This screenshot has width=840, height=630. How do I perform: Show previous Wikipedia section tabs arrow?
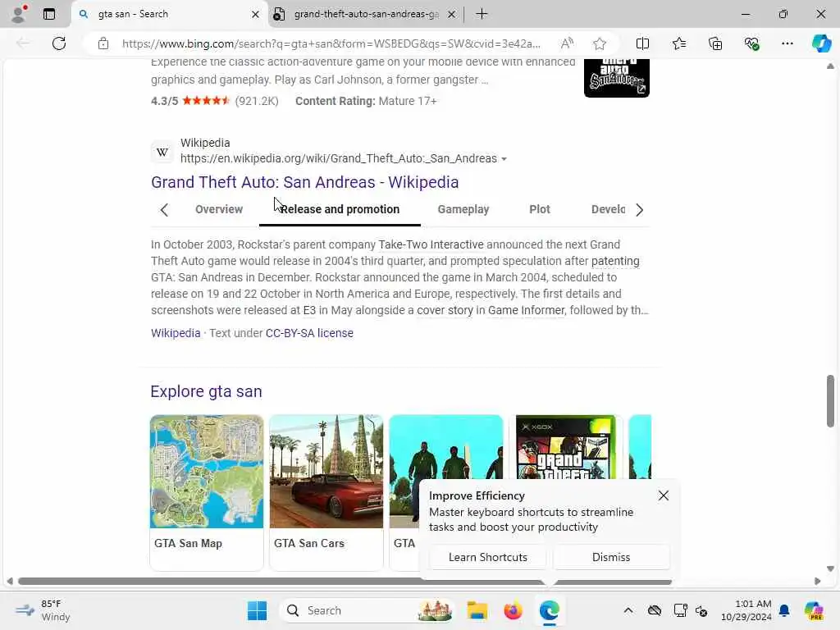164,210
